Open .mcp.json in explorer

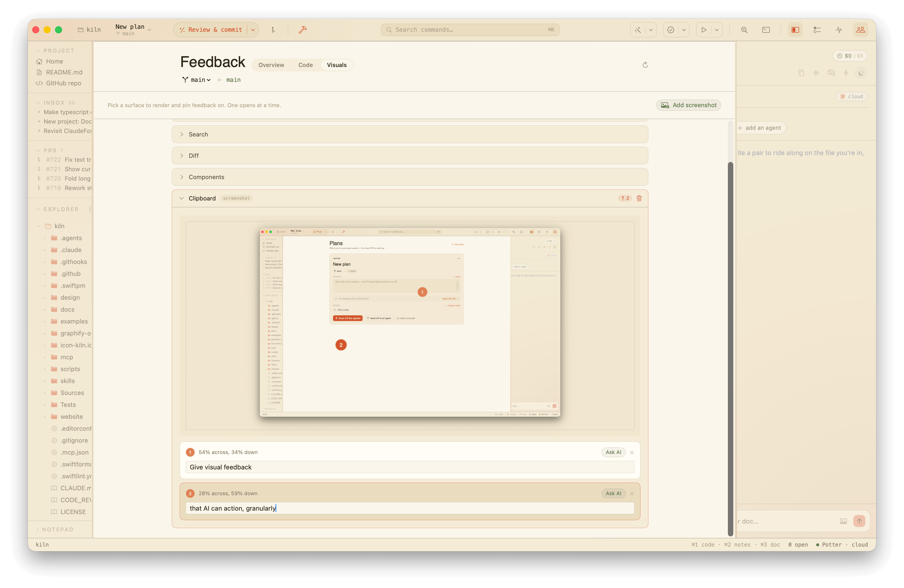tap(70, 452)
